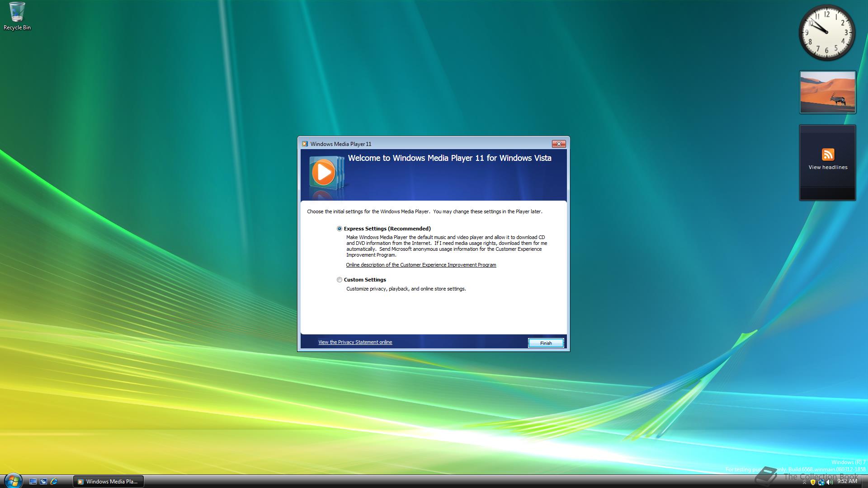Click Windows Media Player taskbar button
The height and width of the screenshot is (488, 868).
[108, 482]
